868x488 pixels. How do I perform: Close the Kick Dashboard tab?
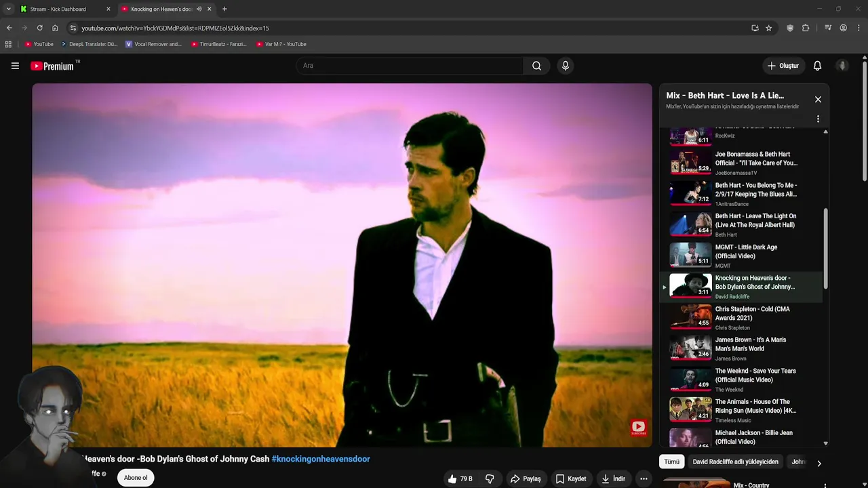[108, 9]
